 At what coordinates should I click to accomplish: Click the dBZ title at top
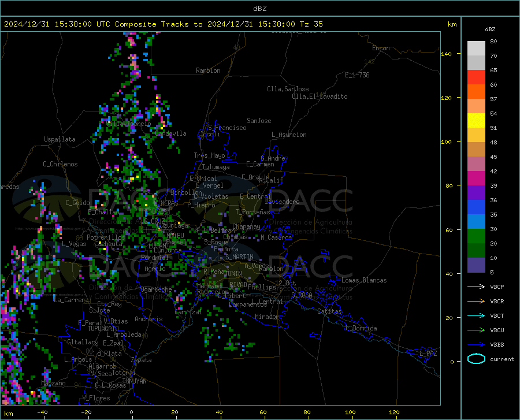pyautogui.click(x=259, y=9)
